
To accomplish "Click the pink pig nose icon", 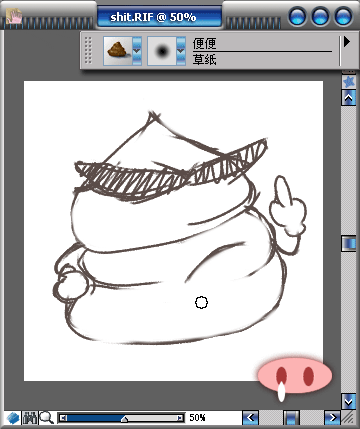I will 295,376.
